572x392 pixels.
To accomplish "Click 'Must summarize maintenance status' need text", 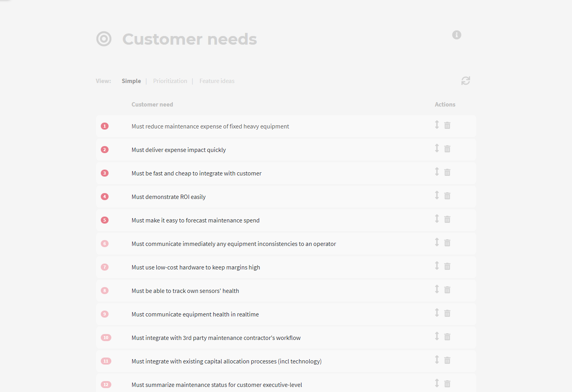I will [217, 385].
